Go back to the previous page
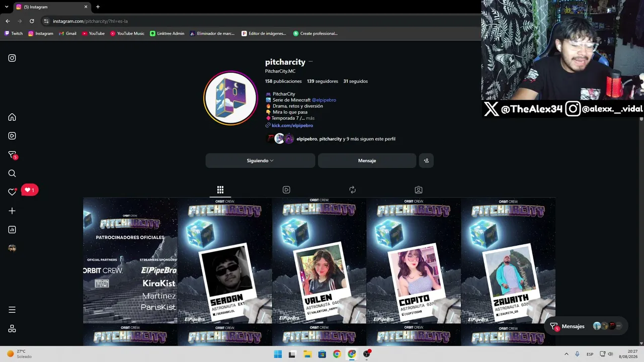This screenshot has height=362, width=644. [x=8, y=21]
